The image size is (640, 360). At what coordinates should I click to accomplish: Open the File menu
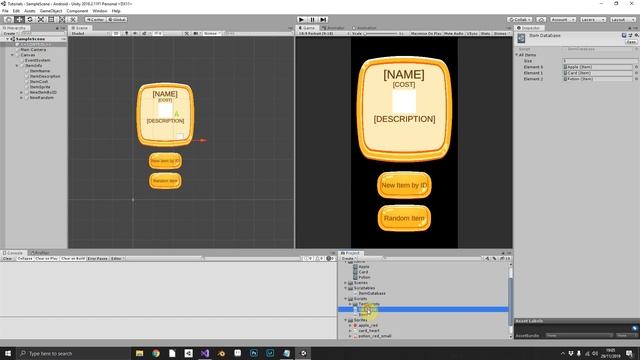(5, 11)
